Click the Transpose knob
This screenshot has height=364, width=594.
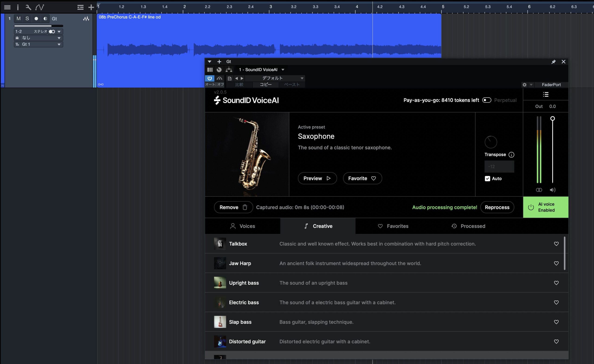491,142
